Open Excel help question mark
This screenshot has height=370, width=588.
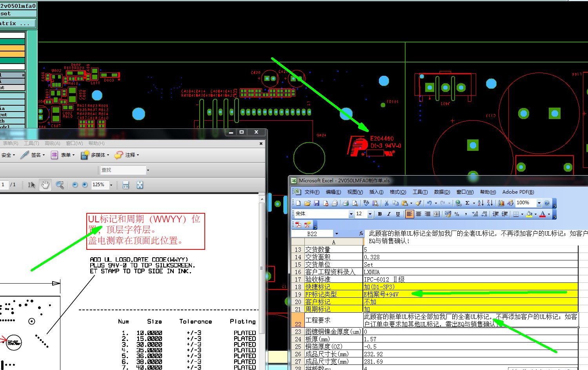click(547, 203)
